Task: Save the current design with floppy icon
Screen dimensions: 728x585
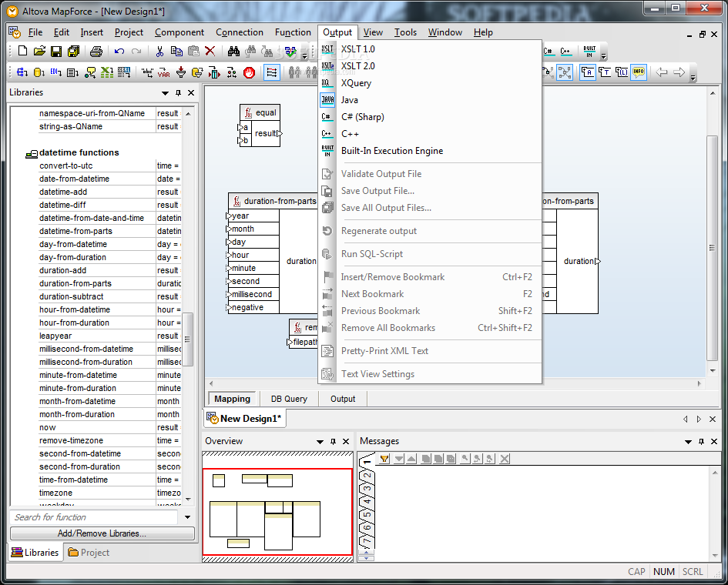Action: coord(56,51)
